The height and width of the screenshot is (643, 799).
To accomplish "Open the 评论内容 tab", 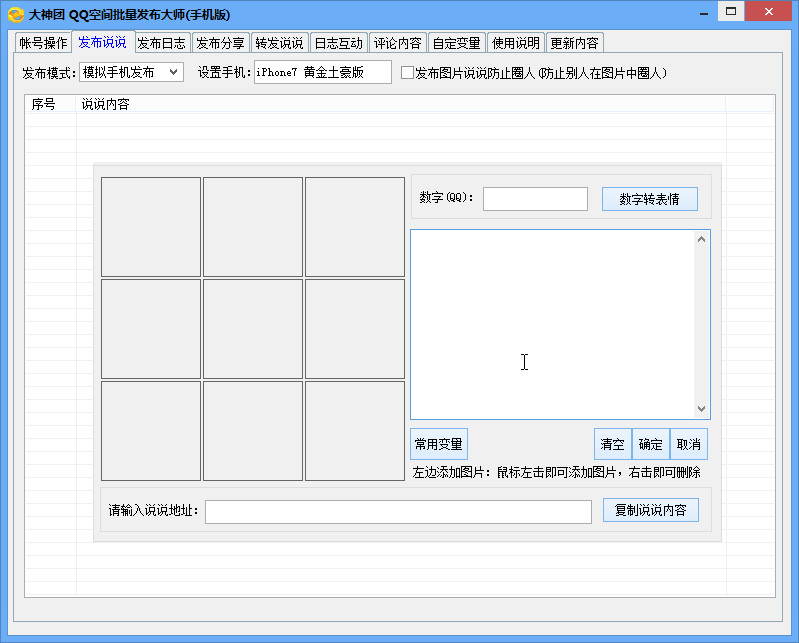I will [397, 43].
